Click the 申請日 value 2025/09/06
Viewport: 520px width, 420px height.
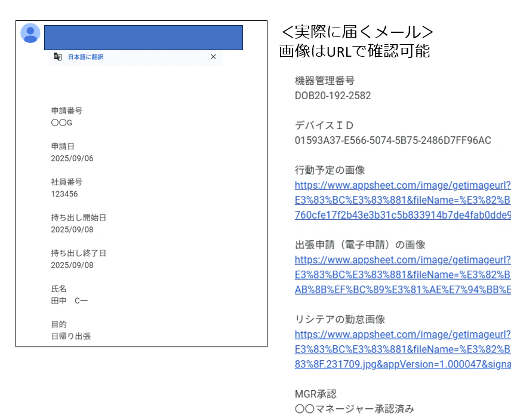tap(72, 158)
